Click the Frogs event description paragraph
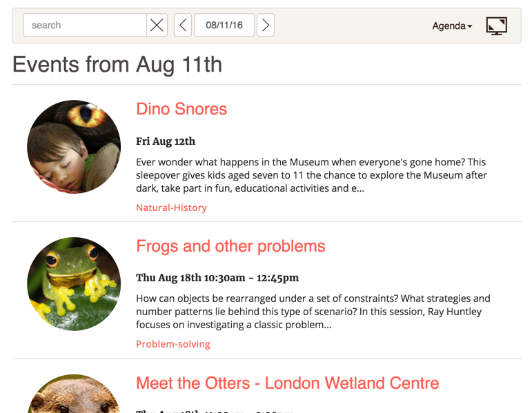The height and width of the screenshot is (413, 532). click(x=313, y=312)
